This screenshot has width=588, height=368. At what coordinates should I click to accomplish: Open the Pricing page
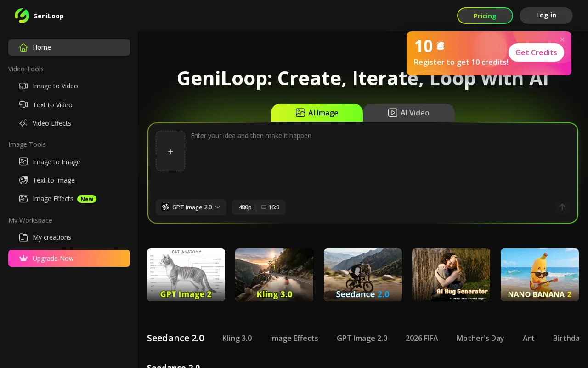click(x=485, y=16)
